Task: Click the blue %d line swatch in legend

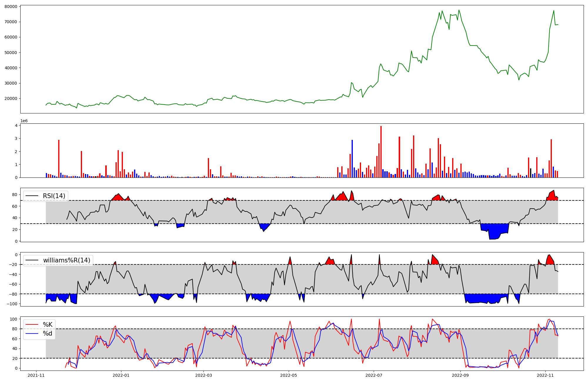Action: pos(32,334)
